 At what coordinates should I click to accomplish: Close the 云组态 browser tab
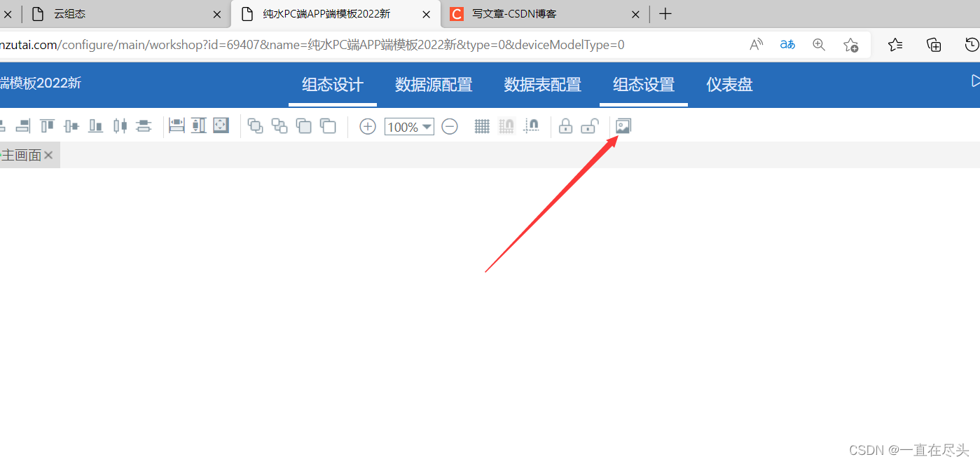coord(218,14)
